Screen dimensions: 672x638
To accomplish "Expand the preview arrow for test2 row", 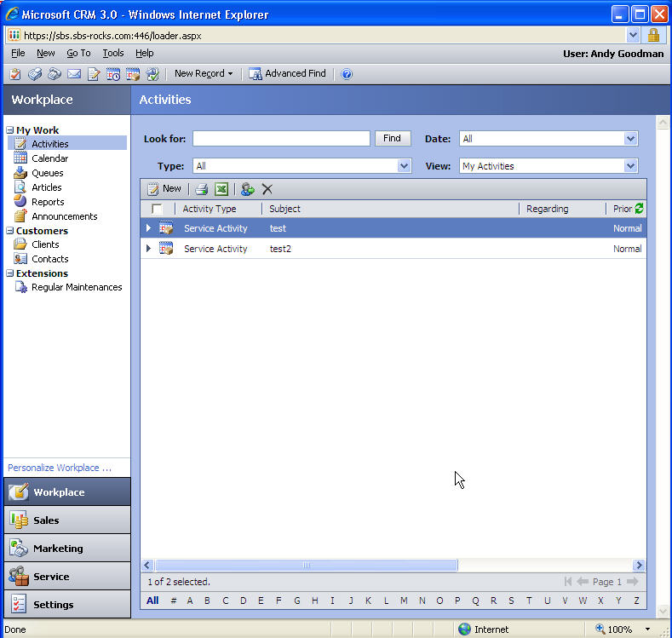I will [x=148, y=249].
